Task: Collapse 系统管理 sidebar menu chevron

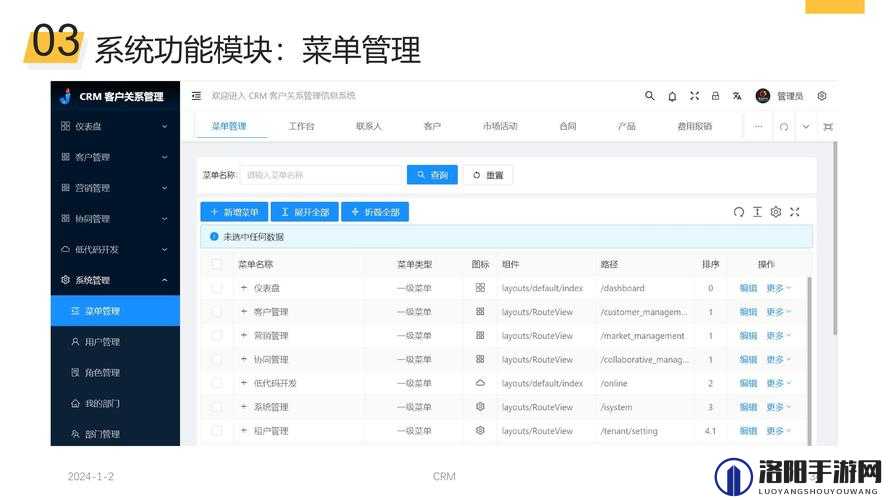Action: click(x=164, y=280)
